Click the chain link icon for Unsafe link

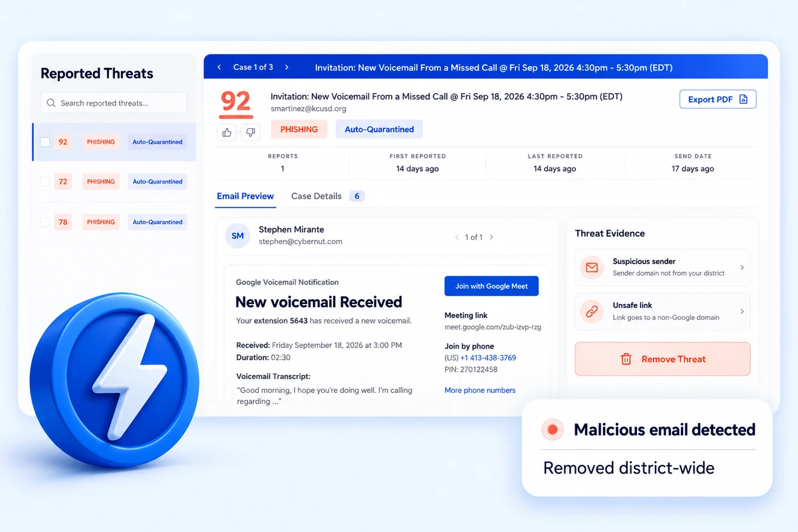(x=591, y=311)
